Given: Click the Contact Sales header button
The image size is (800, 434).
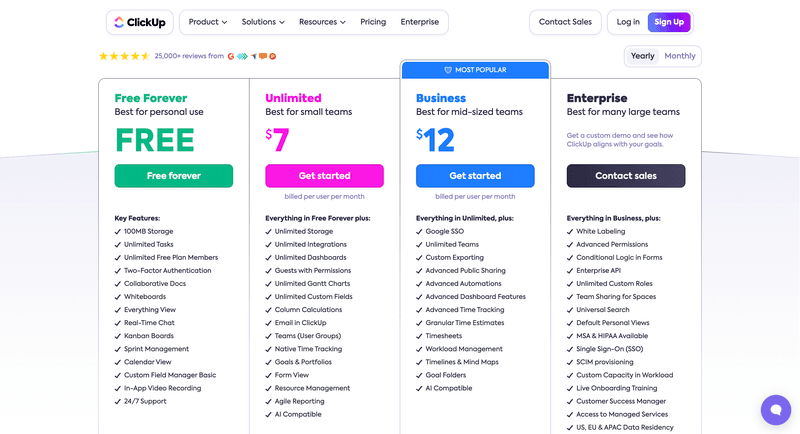Looking at the screenshot, I should [x=565, y=22].
